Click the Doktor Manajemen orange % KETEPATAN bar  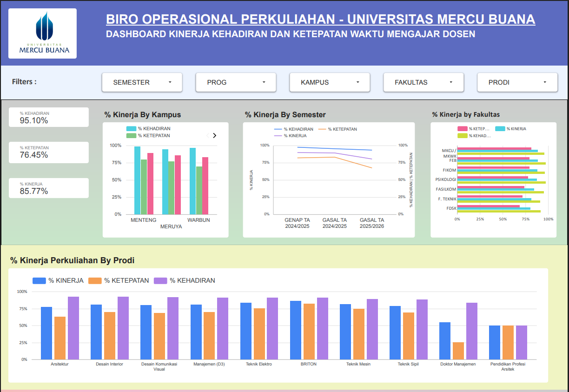coord(458,351)
